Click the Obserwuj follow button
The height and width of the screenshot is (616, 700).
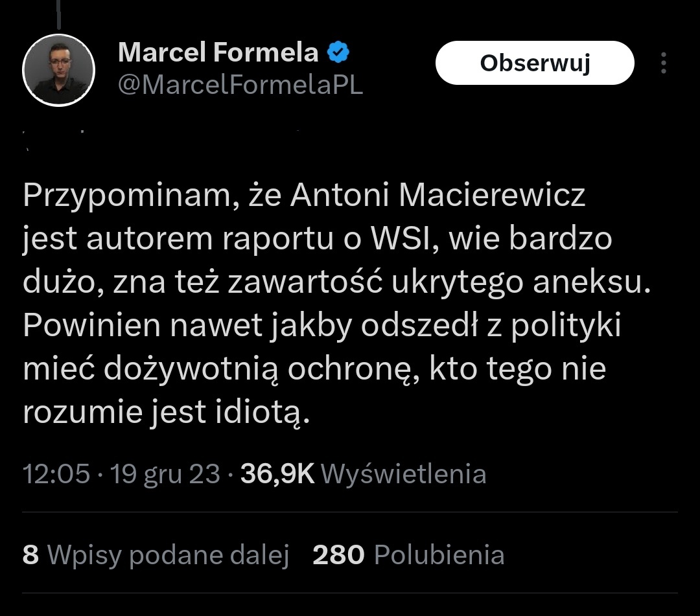point(534,63)
